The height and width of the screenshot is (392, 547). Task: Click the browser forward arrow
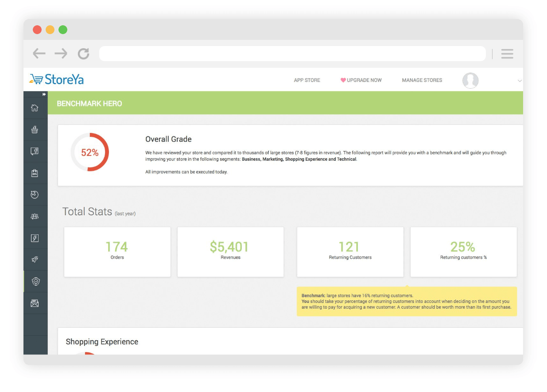(61, 54)
